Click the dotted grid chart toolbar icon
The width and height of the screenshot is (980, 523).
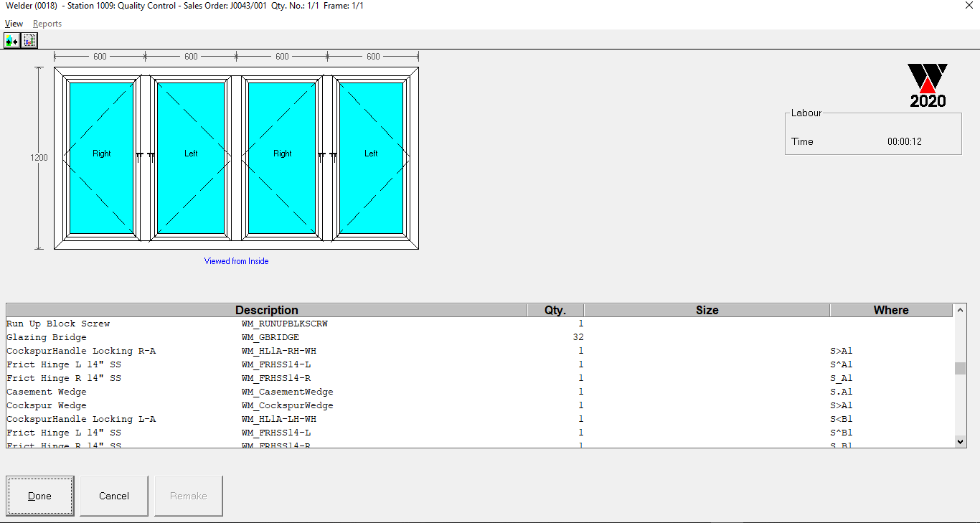coord(29,40)
